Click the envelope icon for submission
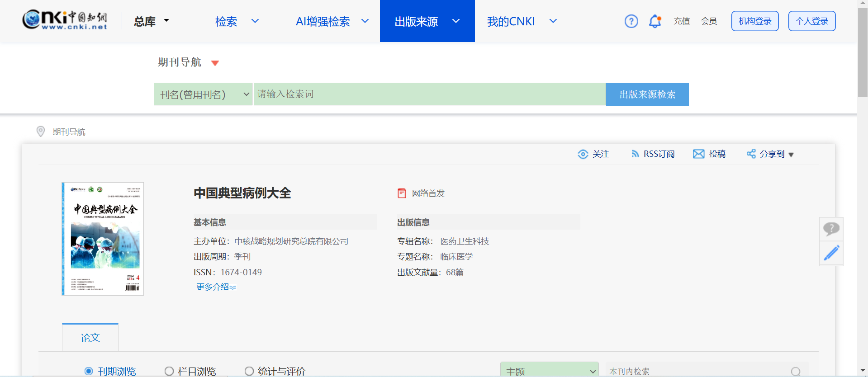Screen dimensions: 868x377 tap(698, 154)
